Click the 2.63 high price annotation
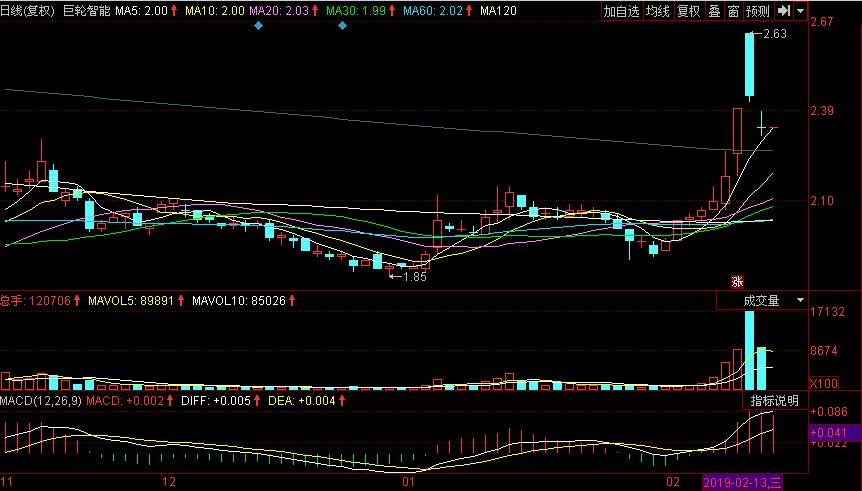Viewport: 862px width, 491px height. [775, 34]
